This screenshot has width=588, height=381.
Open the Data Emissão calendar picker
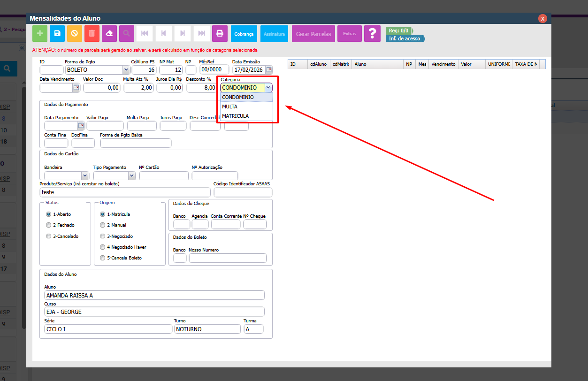269,70
